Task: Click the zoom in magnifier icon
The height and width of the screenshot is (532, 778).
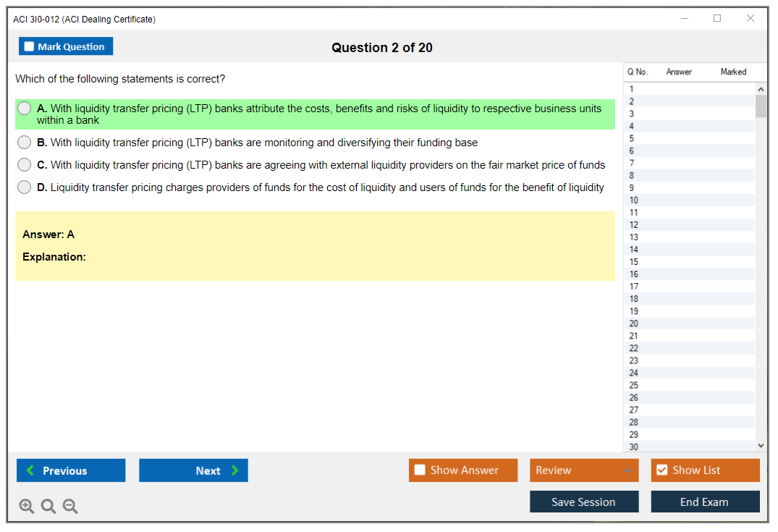Action: (x=27, y=507)
